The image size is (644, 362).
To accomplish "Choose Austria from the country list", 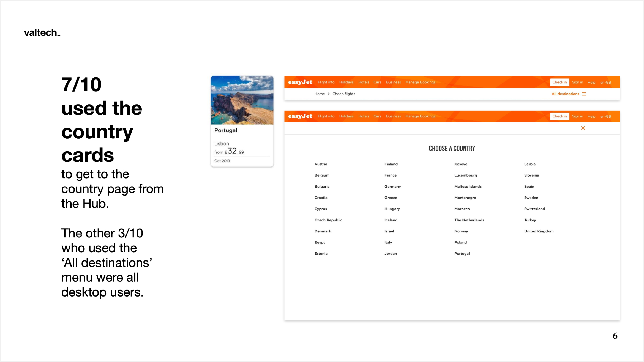I will [x=321, y=164].
